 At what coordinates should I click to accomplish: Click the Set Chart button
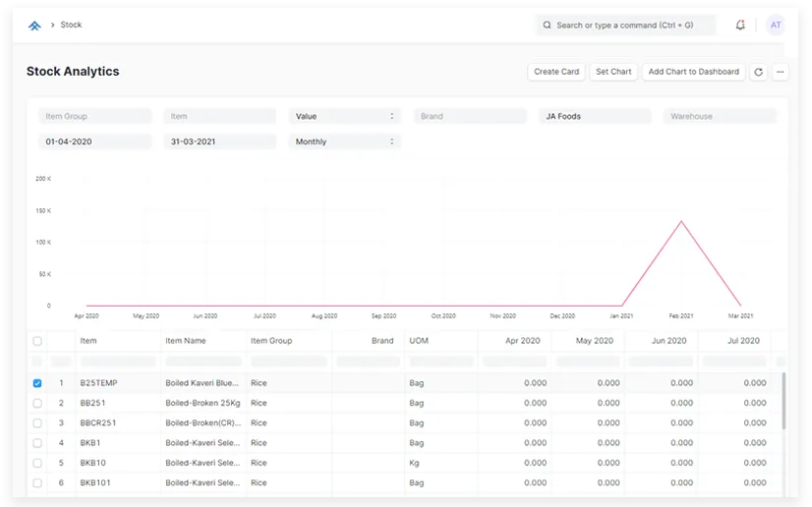[x=613, y=72]
